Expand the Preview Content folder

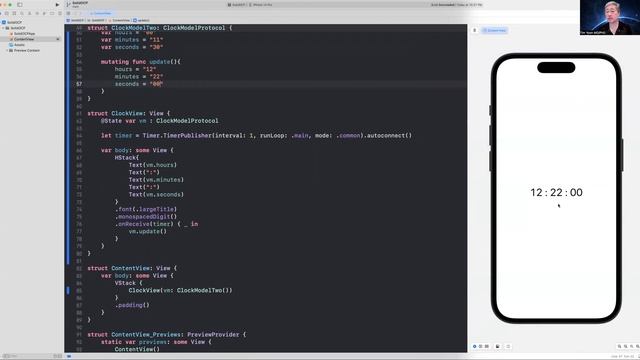point(7,50)
